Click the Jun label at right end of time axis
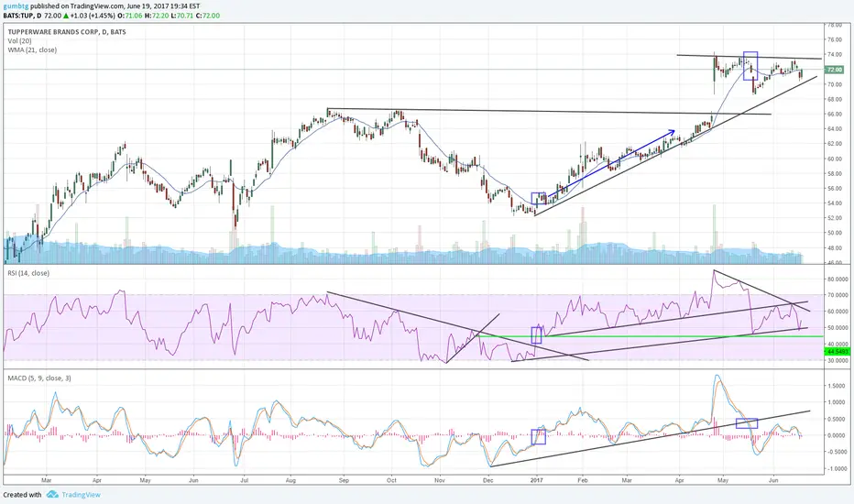Image resolution: width=854 pixels, height=504 pixels. [x=772, y=480]
